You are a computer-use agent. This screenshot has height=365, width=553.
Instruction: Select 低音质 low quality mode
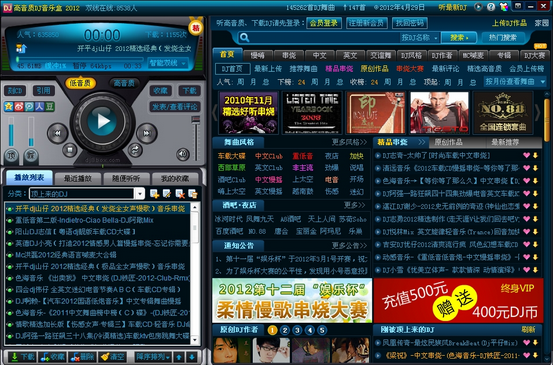coord(80,83)
